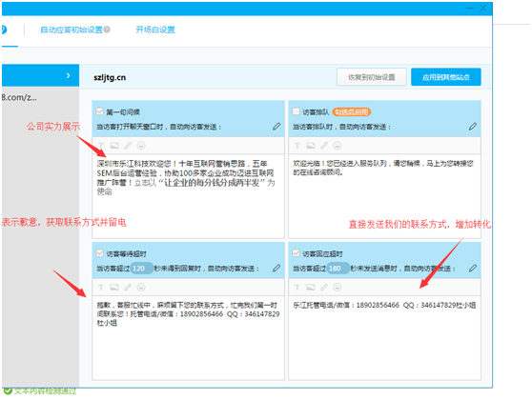Edit the 第一句问候 message with pencil icon
The image size is (532, 400).
[276, 127]
